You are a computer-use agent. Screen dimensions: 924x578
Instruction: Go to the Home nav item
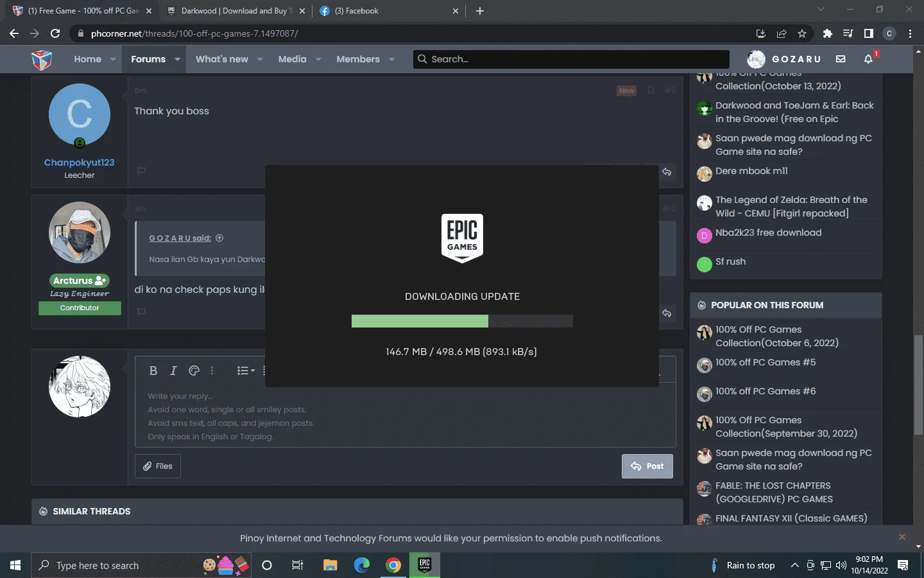pyautogui.click(x=87, y=59)
